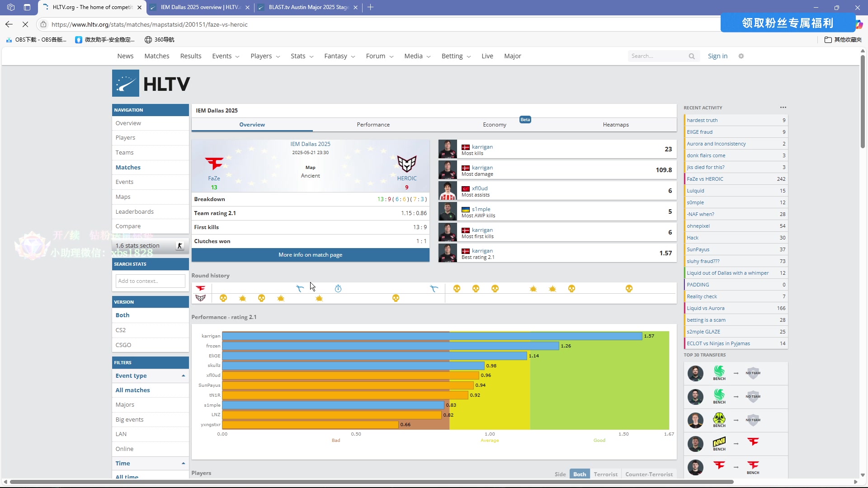The image size is (868, 488).
Task: Open Leaderboards in the navigation sidebar
Action: pyautogui.click(x=151, y=212)
